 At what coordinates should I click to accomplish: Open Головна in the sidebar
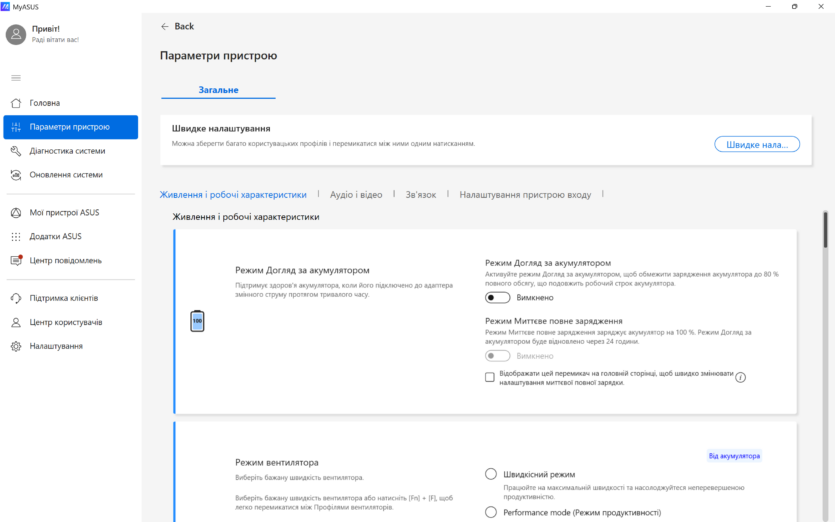click(x=70, y=103)
